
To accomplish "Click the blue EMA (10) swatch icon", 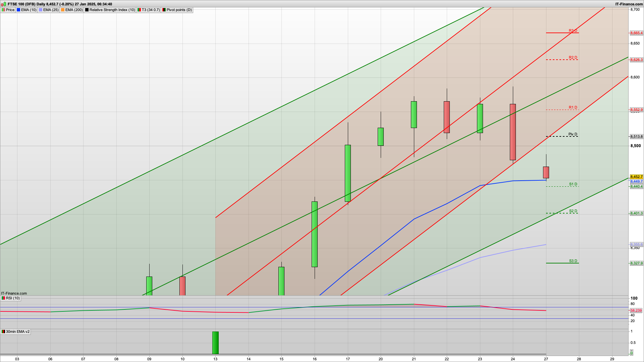I will click(18, 10).
